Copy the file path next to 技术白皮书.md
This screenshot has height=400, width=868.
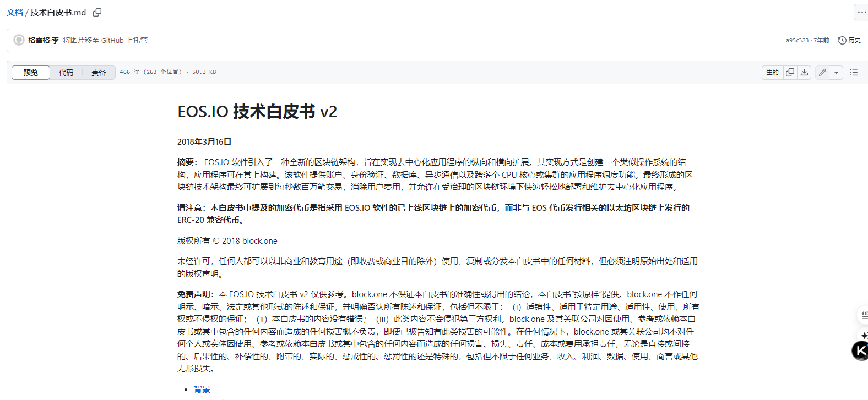click(97, 12)
